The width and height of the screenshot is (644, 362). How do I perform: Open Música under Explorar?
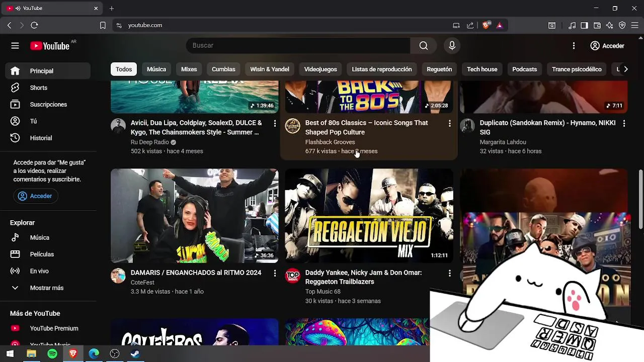(48, 237)
